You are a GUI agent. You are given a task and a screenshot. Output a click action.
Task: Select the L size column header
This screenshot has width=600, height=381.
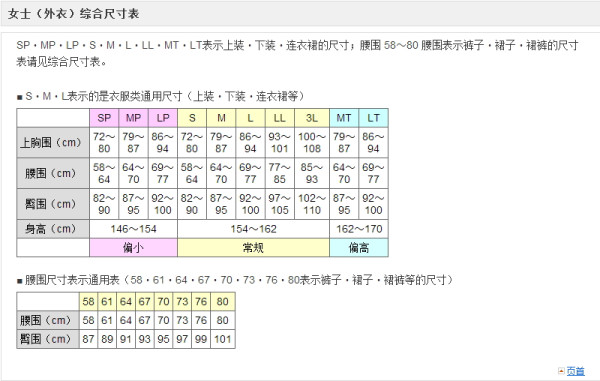tap(250, 118)
